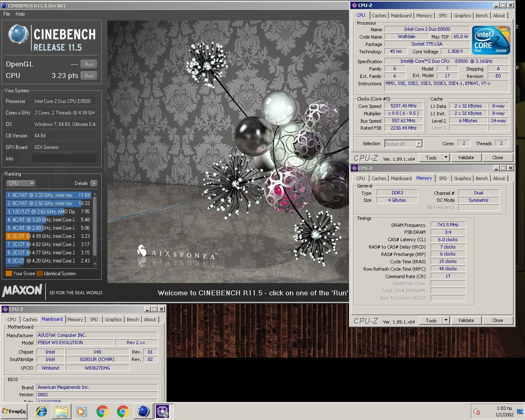Select Graphics tab in the CPU-Z Mainboard window
Screen dimensions: 525x420
pos(114,320)
